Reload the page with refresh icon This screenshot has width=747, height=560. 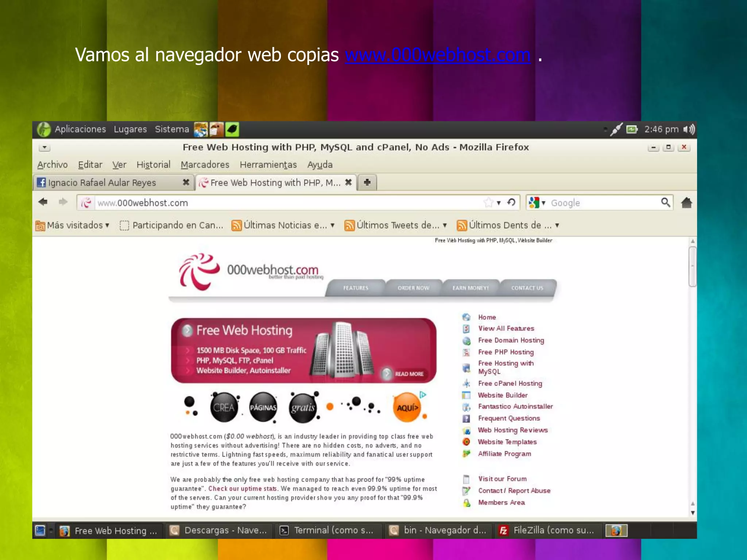511,202
